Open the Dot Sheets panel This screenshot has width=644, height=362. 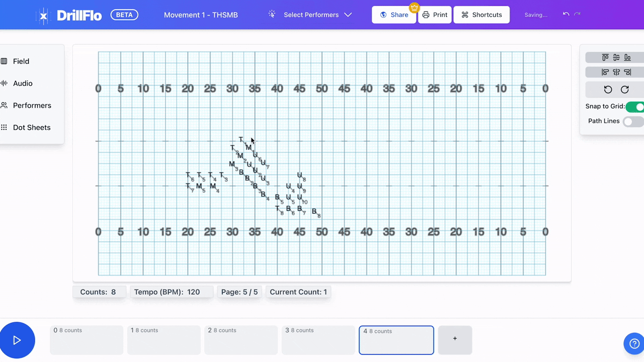[31, 127]
